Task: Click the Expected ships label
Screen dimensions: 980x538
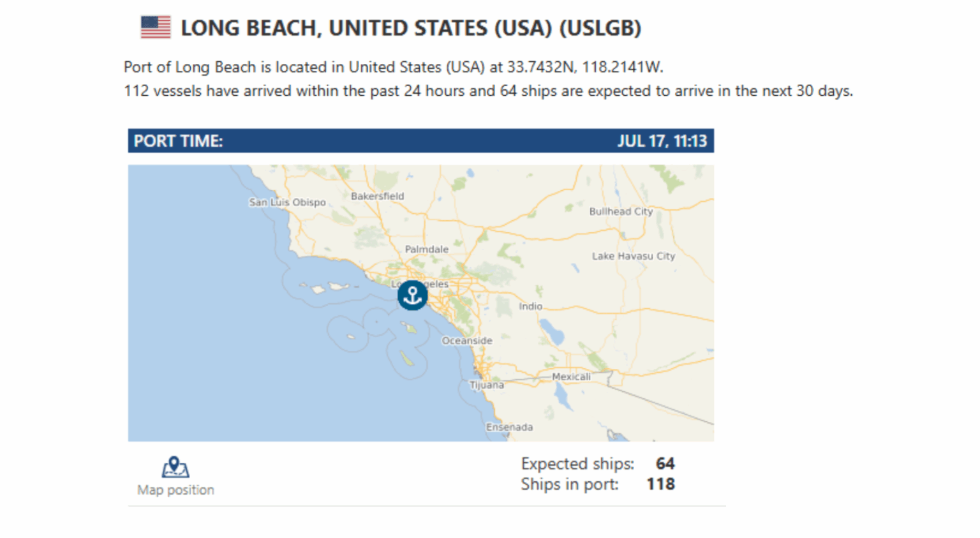Action: [577, 464]
